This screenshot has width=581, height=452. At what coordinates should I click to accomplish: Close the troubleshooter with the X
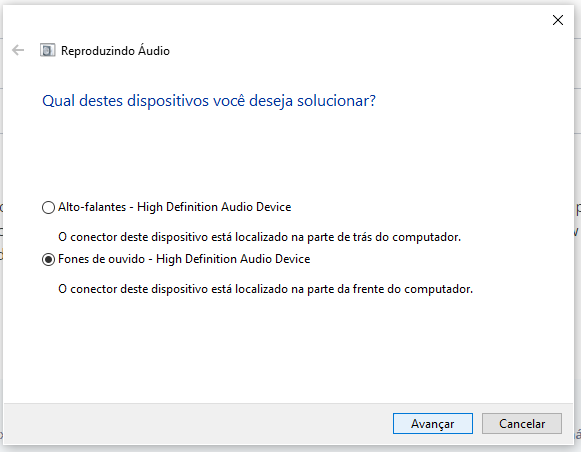coord(558,20)
